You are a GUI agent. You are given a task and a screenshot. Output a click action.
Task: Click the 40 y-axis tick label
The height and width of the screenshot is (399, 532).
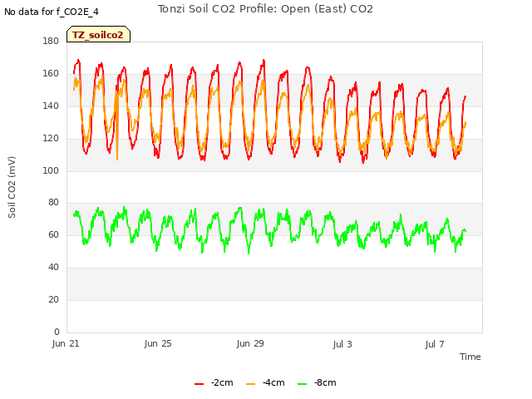pos(53,268)
